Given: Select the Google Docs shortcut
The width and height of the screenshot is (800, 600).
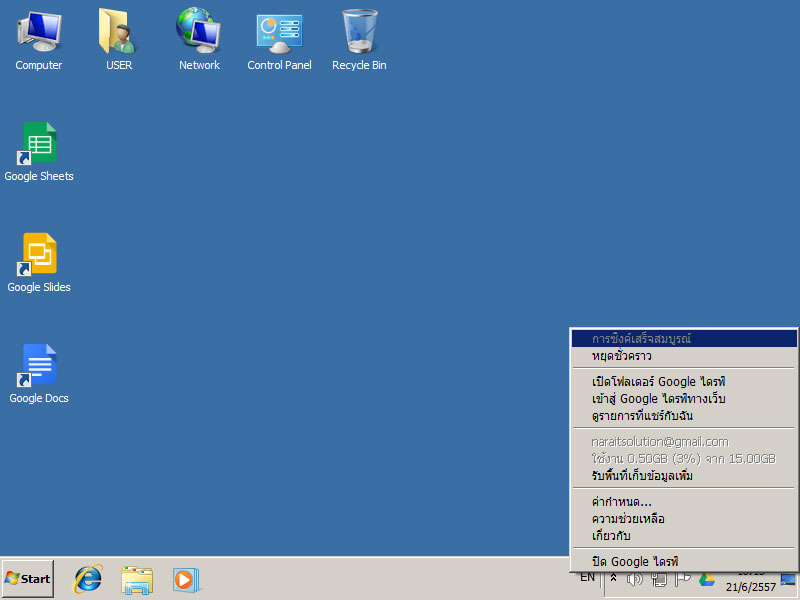Looking at the screenshot, I should [39, 374].
